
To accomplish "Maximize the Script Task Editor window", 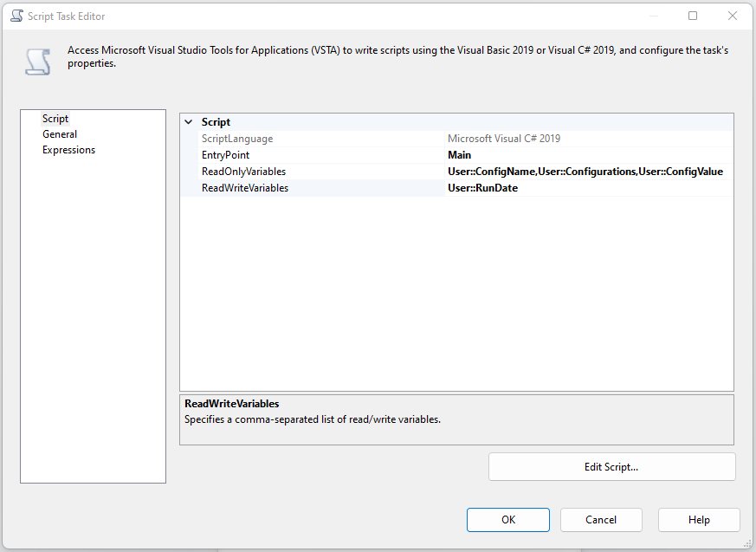I will (693, 16).
